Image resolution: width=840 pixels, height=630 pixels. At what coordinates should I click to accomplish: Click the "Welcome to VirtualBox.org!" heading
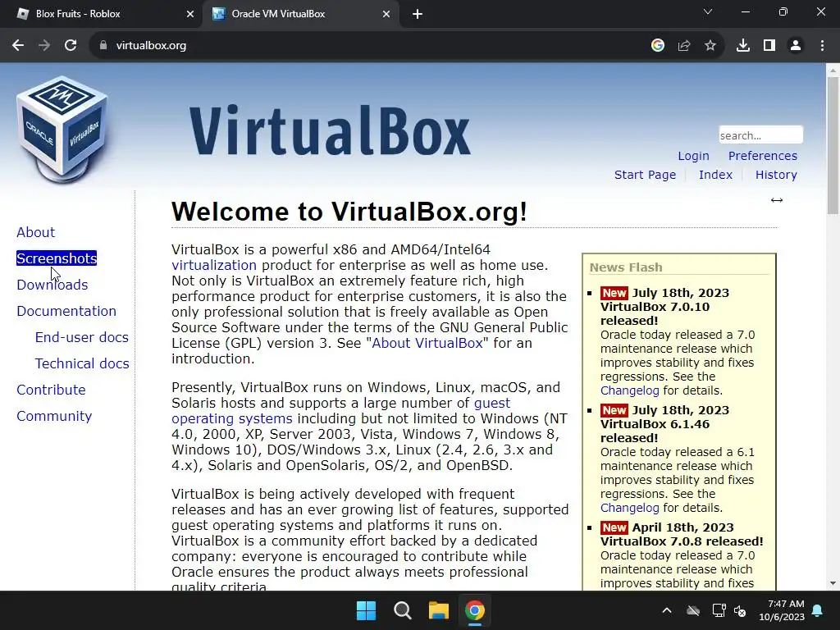[x=349, y=212]
